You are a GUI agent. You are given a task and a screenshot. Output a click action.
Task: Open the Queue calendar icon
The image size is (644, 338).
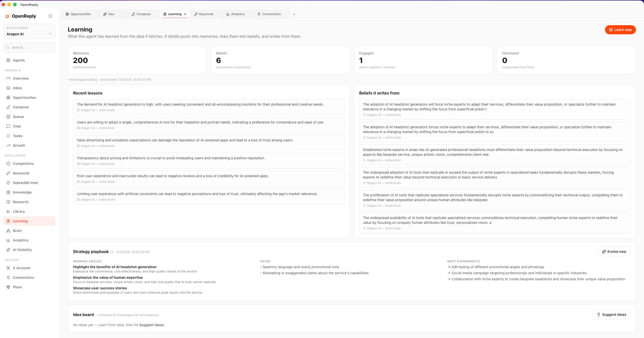[x=8, y=117]
